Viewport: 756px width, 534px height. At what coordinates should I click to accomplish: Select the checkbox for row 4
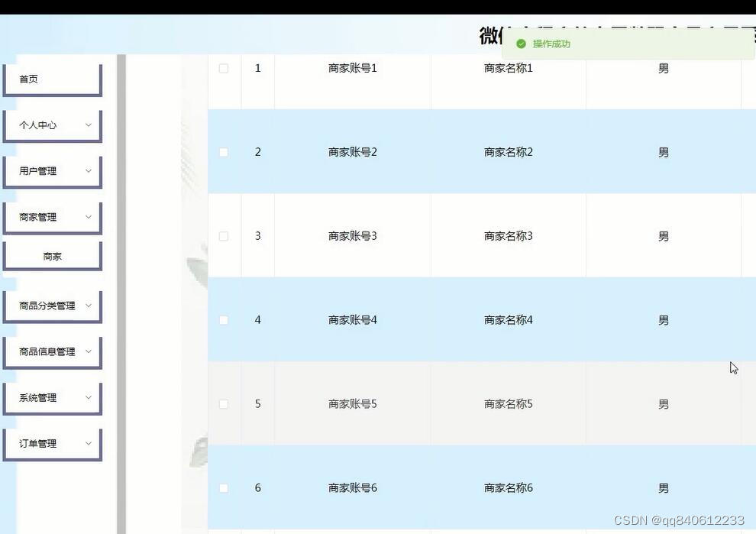(224, 320)
